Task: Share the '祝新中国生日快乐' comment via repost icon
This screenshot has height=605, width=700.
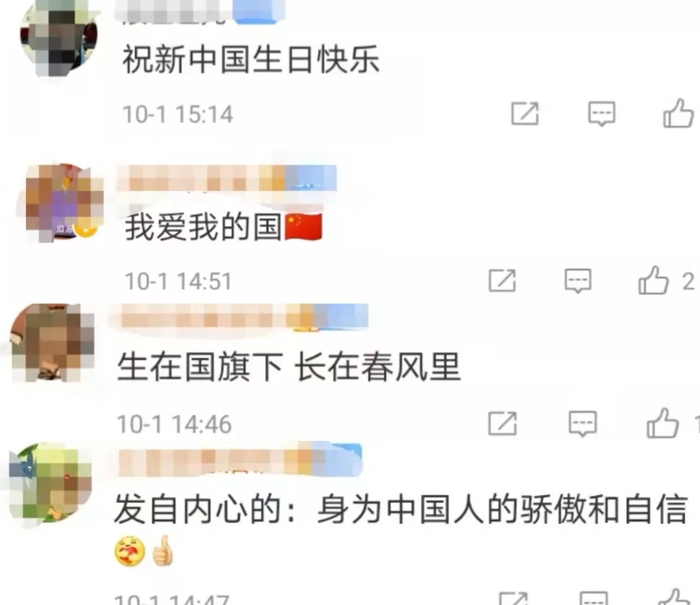Action: [x=524, y=113]
